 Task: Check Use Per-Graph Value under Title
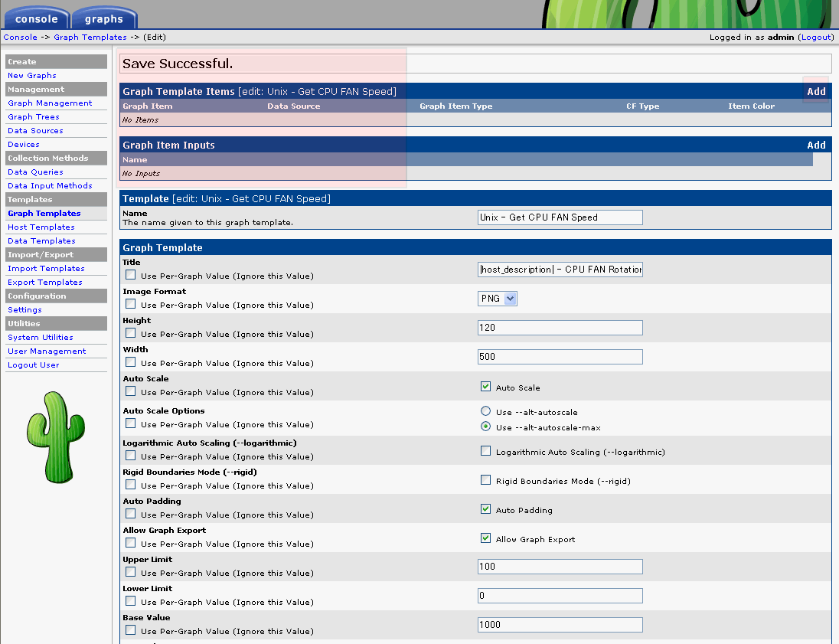[131, 274]
